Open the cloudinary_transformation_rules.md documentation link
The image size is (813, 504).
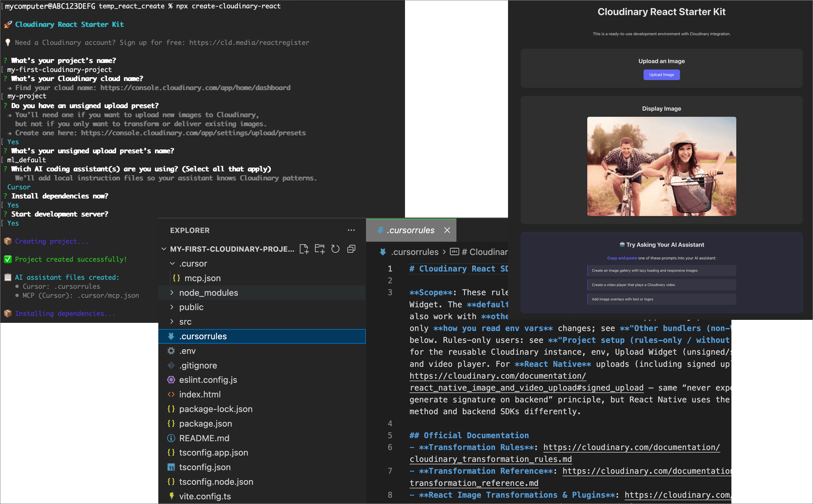pyautogui.click(x=490, y=459)
